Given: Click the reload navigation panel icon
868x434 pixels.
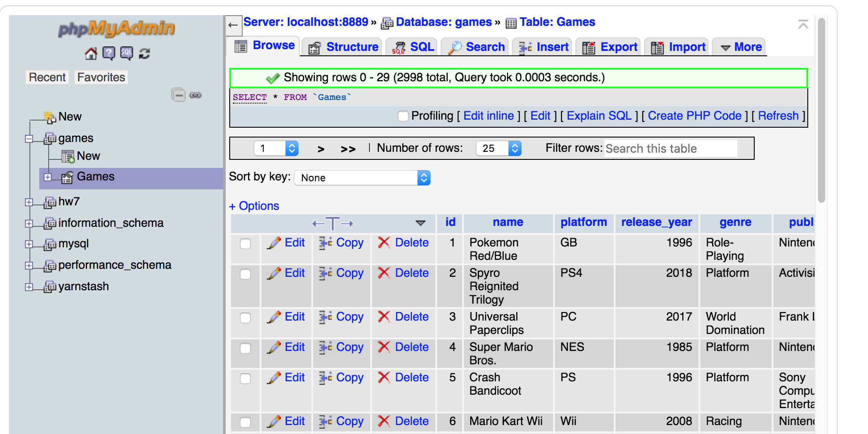Looking at the screenshot, I should (x=145, y=54).
